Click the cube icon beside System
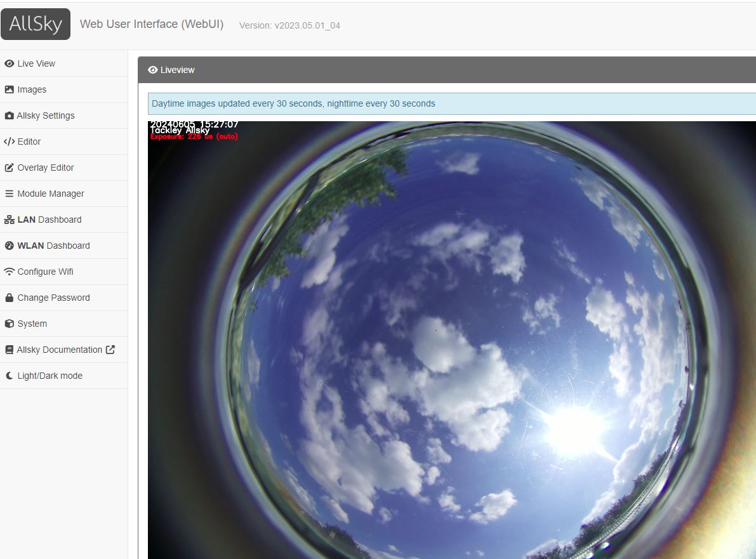This screenshot has width=756, height=559. [x=9, y=324]
